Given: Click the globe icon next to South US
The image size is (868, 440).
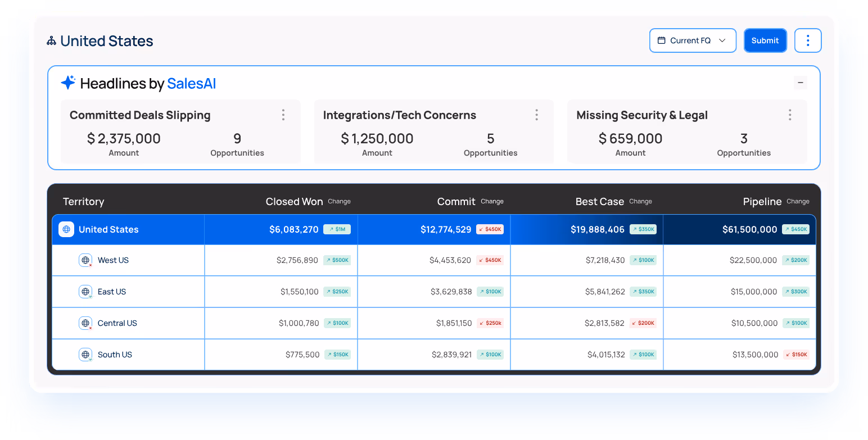Looking at the screenshot, I should pyautogui.click(x=85, y=354).
